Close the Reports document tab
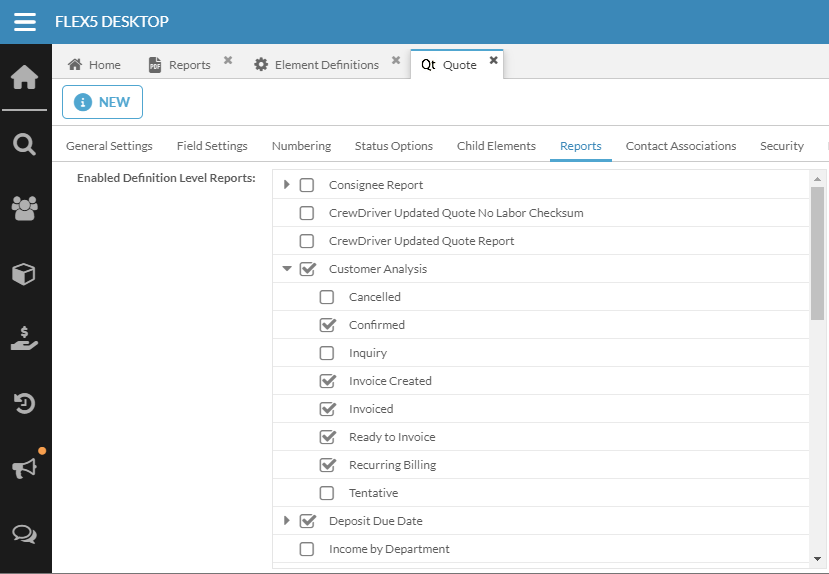 (228, 60)
